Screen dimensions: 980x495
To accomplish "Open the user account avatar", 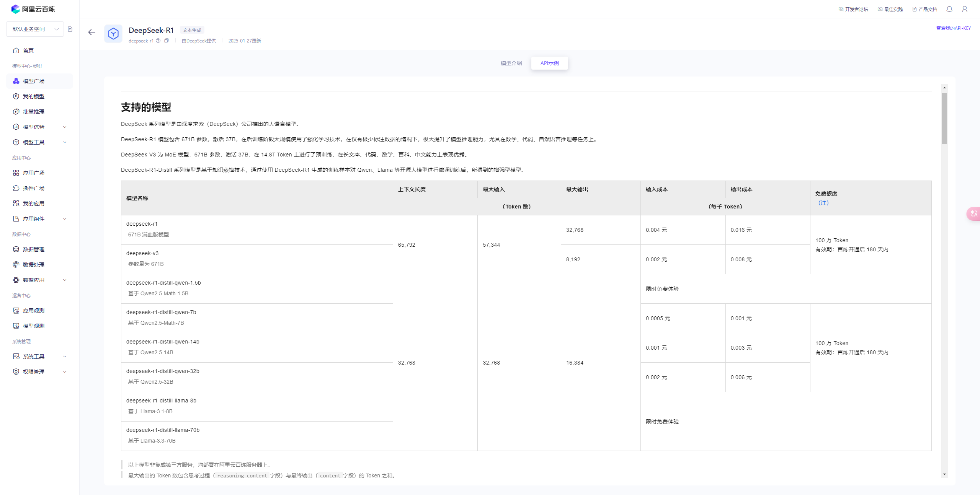I will coord(965,9).
